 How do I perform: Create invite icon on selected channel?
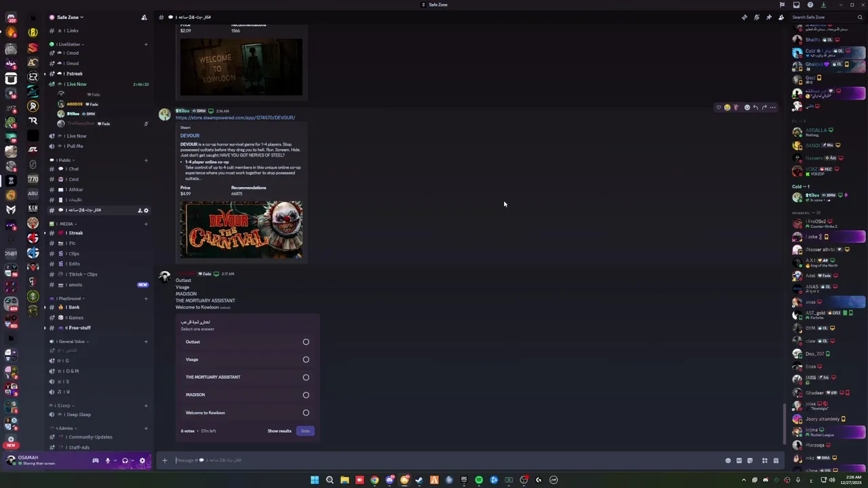140,210
